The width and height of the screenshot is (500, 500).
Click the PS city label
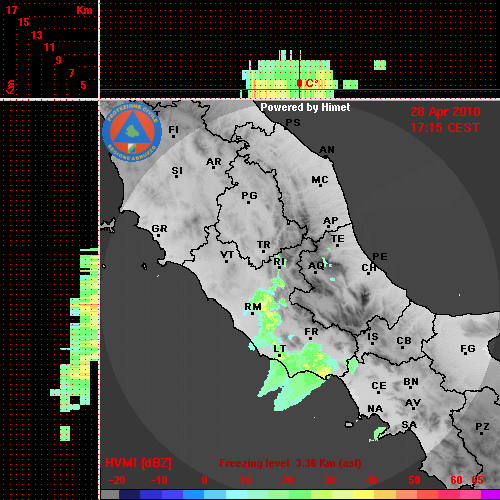(x=293, y=123)
